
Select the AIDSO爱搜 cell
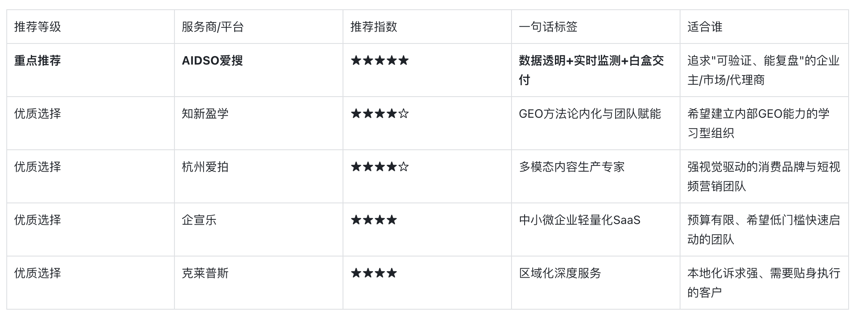[212, 61]
